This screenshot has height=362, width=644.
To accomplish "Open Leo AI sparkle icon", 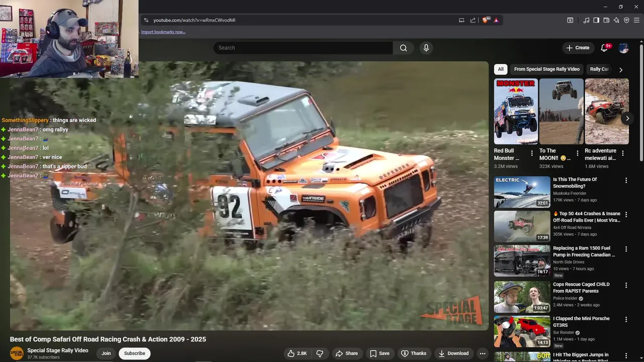I will click(616, 20).
